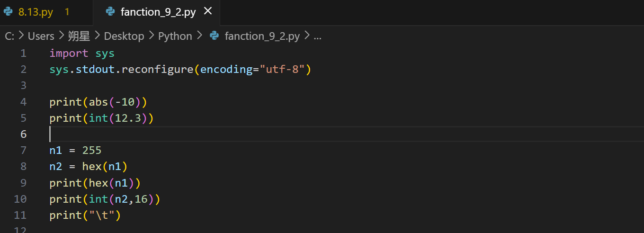Click the problem count badge on 8.13.py
This screenshot has width=644, height=233.
point(67,12)
